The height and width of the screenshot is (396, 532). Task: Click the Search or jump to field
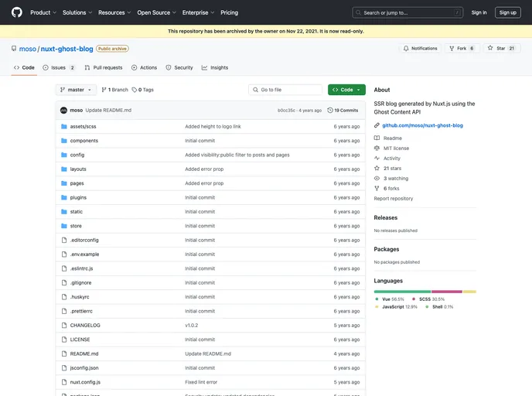[x=408, y=12]
